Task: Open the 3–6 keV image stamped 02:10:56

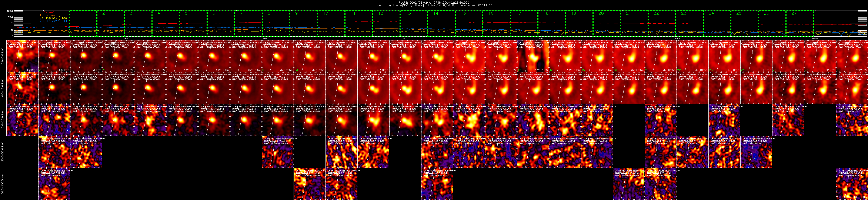Action: coord(405,56)
